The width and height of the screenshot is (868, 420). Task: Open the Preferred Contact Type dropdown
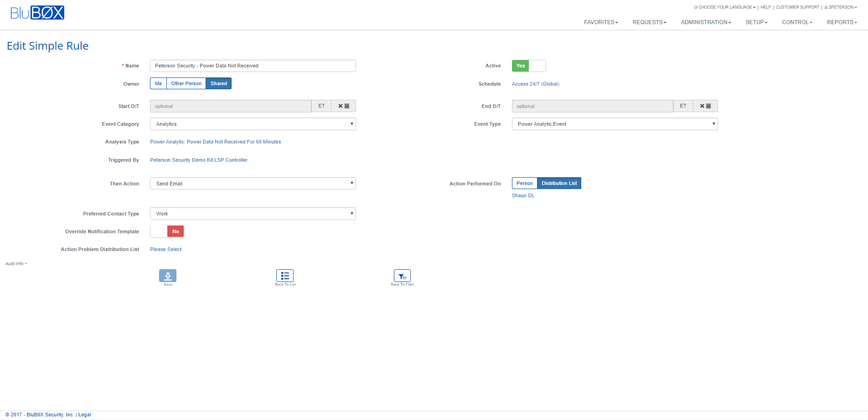(x=253, y=214)
